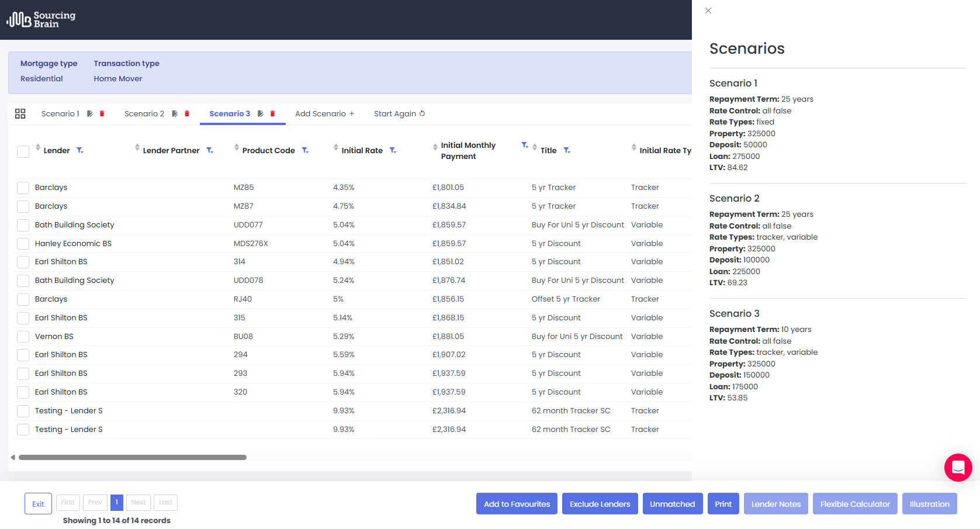980x529 pixels.
Task: Select the Vernon BS row checkbox
Action: 23,336
